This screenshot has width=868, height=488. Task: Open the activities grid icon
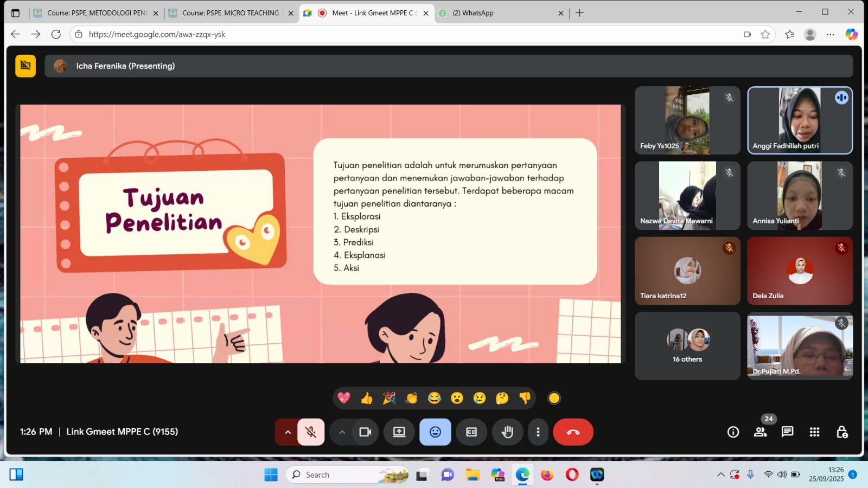(814, 432)
